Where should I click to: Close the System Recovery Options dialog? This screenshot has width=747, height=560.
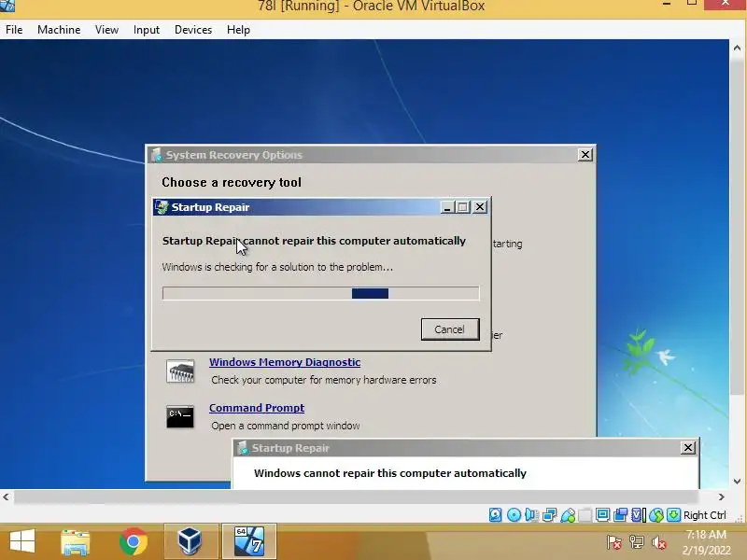[x=585, y=155]
